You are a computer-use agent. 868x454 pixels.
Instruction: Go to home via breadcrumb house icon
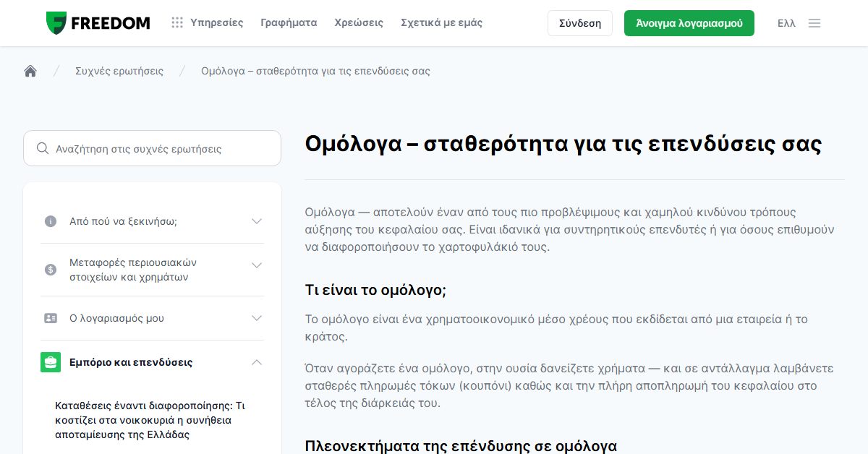point(30,71)
